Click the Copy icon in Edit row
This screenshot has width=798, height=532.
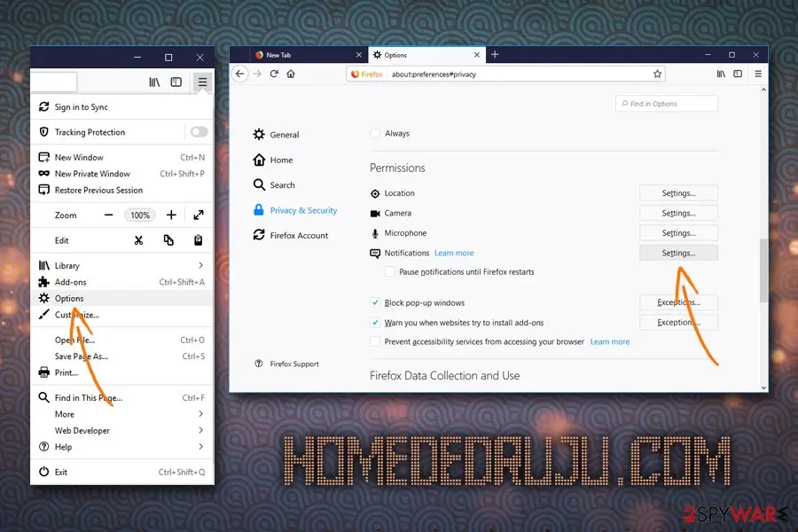click(168, 240)
